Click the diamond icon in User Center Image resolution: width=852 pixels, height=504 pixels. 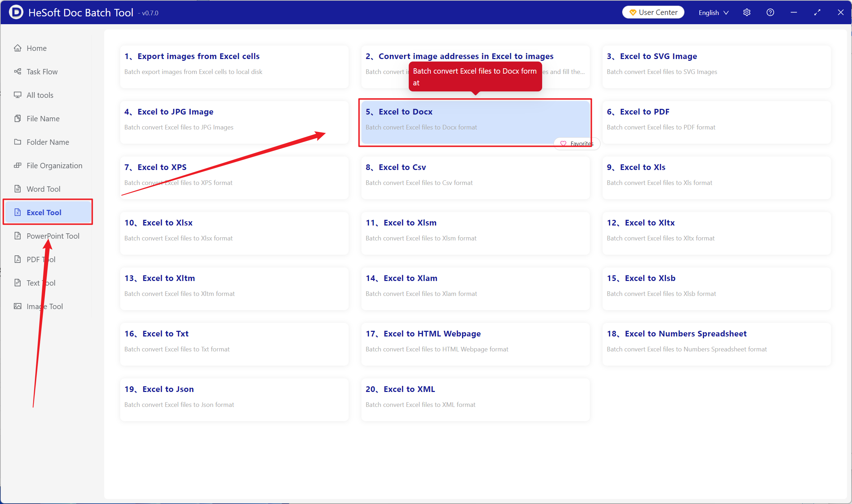coord(633,12)
